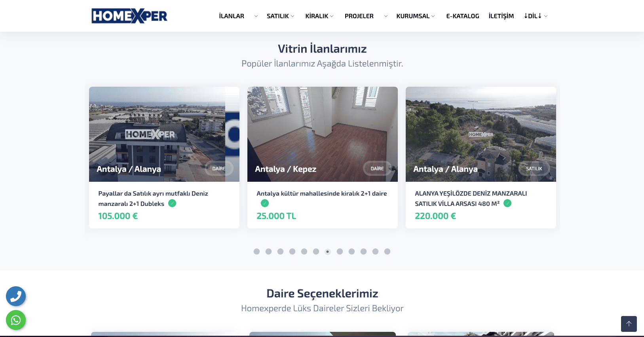The width and height of the screenshot is (644, 337).
Task: Open the Alanya apartment building photo
Action: pyautogui.click(x=164, y=134)
